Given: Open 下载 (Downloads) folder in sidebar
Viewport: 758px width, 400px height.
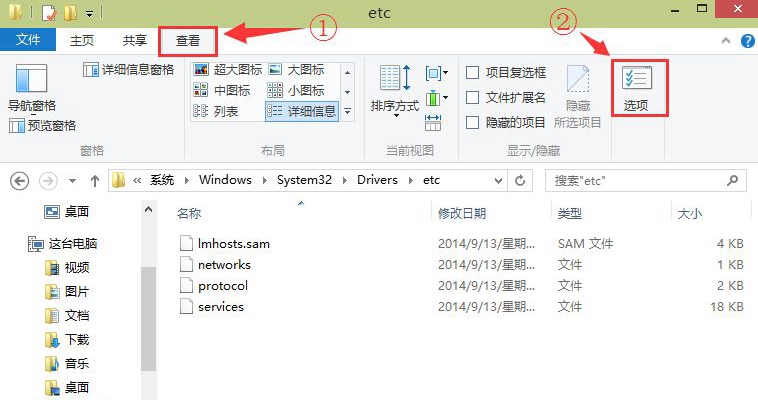Looking at the screenshot, I should pos(67,340).
